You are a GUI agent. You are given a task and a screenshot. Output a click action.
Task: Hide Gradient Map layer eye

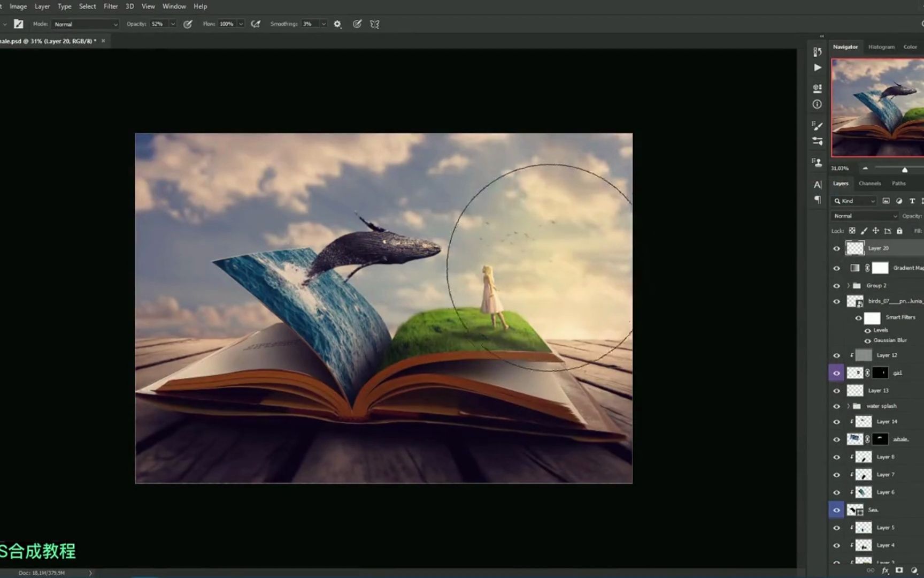click(x=836, y=268)
